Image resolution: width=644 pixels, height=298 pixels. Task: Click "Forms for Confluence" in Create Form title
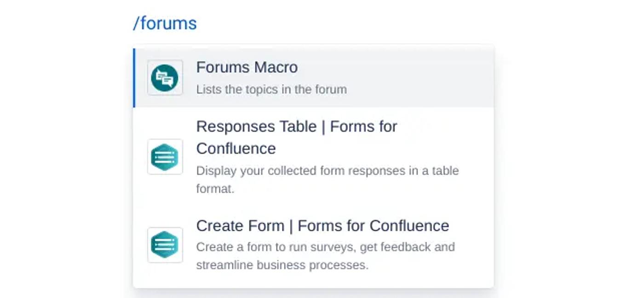tap(373, 226)
